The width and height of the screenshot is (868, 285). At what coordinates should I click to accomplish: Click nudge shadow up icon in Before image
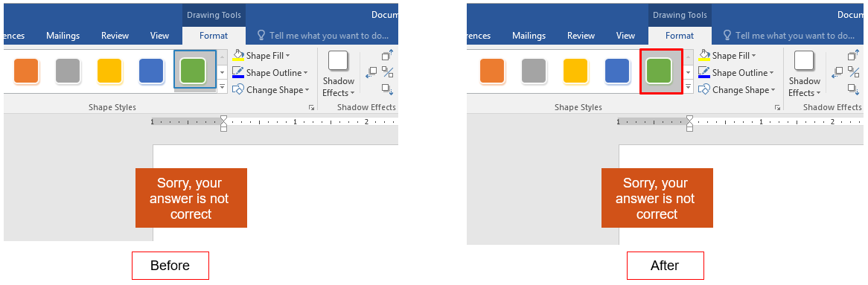pos(388,55)
